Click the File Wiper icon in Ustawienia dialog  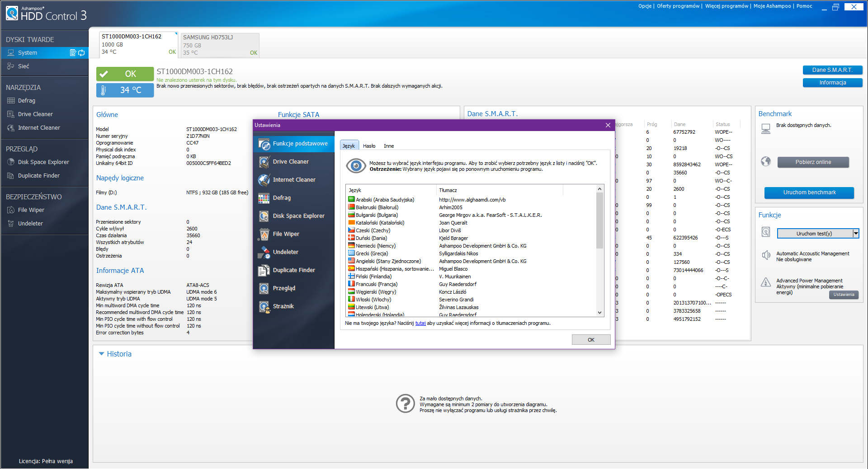264,234
